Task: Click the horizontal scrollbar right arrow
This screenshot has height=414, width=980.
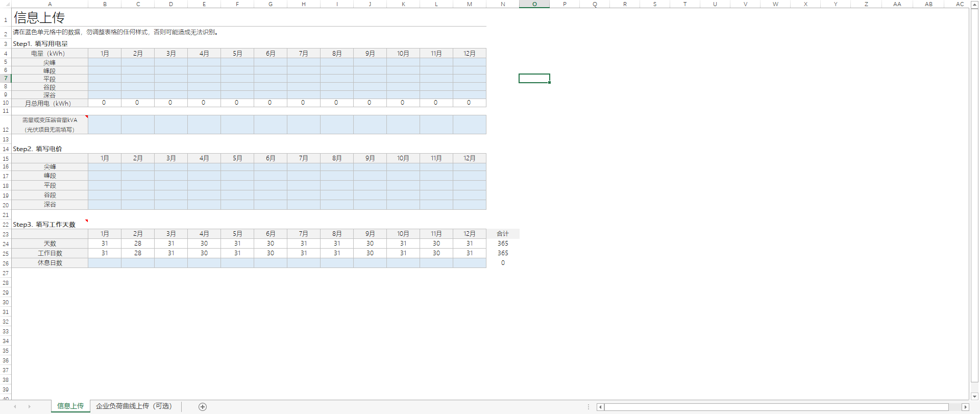Action: pos(965,407)
